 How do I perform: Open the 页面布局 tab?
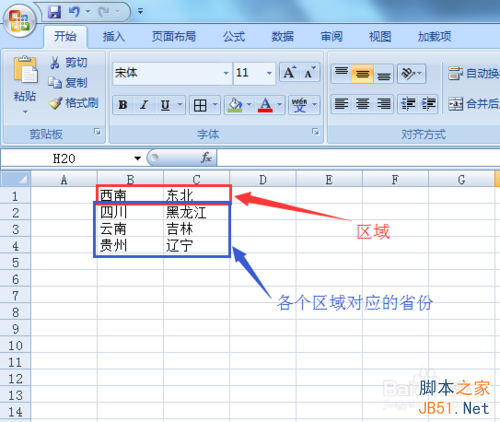pyautogui.click(x=174, y=36)
